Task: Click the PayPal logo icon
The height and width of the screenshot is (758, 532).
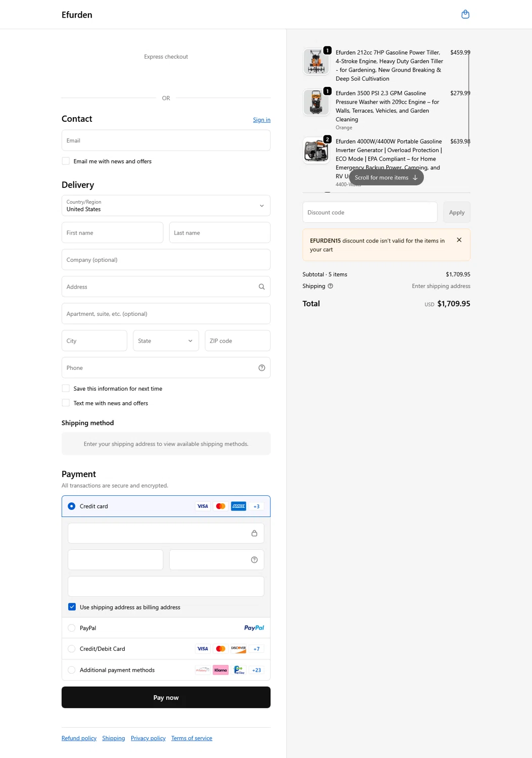Action: point(254,628)
